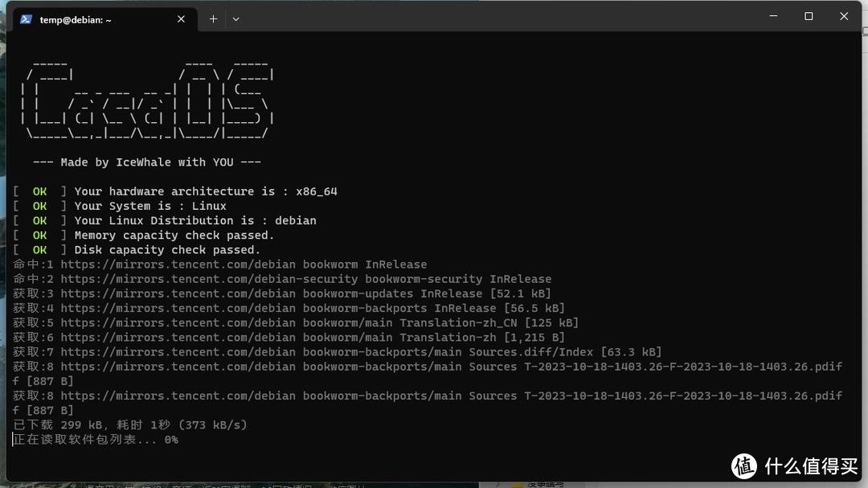
Task: Click the Translation-zh [1,215 B] line
Action: click(x=289, y=338)
